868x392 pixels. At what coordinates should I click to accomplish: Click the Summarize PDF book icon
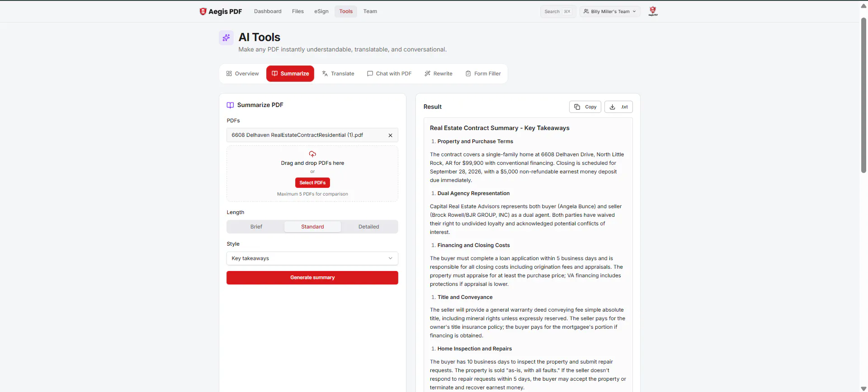[x=231, y=105]
